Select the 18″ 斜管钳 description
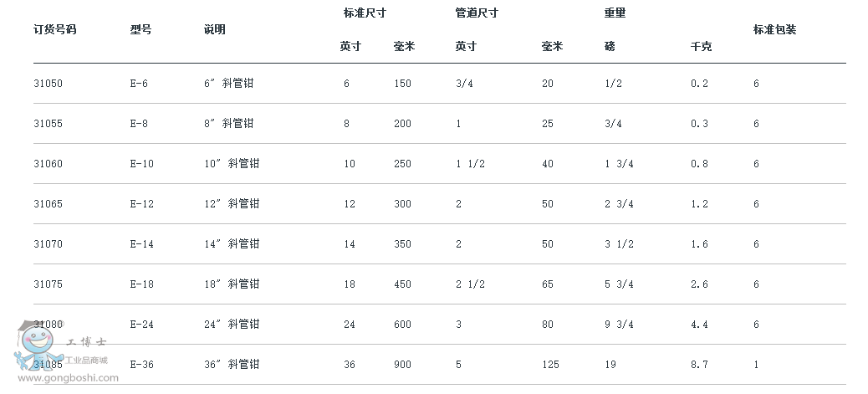The image size is (868, 394). click(232, 284)
